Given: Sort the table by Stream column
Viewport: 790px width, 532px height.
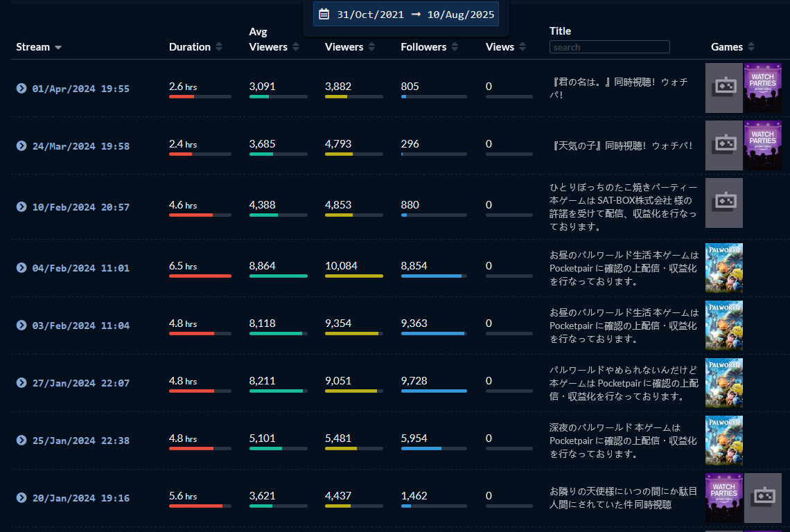Looking at the screenshot, I should coord(38,47).
